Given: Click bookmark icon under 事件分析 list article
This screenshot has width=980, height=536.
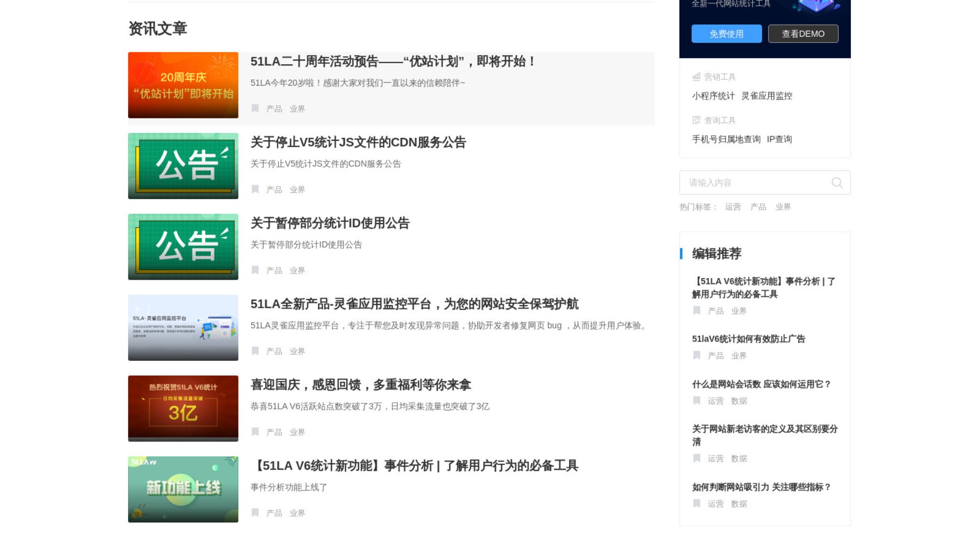Looking at the screenshot, I should pos(255,513).
